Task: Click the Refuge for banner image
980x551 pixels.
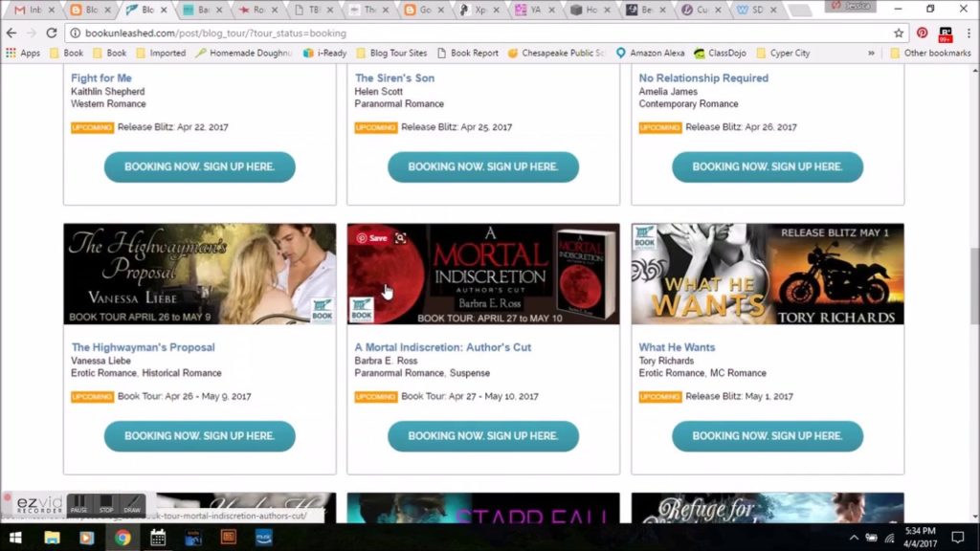Action: pyautogui.click(x=768, y=507)
